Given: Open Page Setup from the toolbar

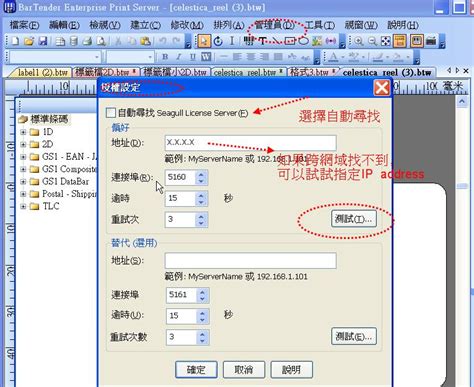Looking at the screenshot, I should pos(60,41).
